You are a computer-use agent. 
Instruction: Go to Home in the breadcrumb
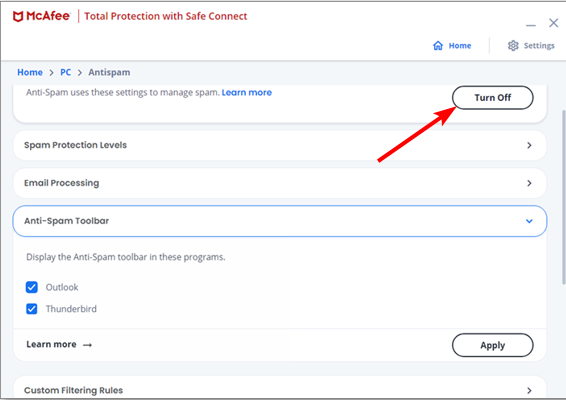(x=30, y=72)
